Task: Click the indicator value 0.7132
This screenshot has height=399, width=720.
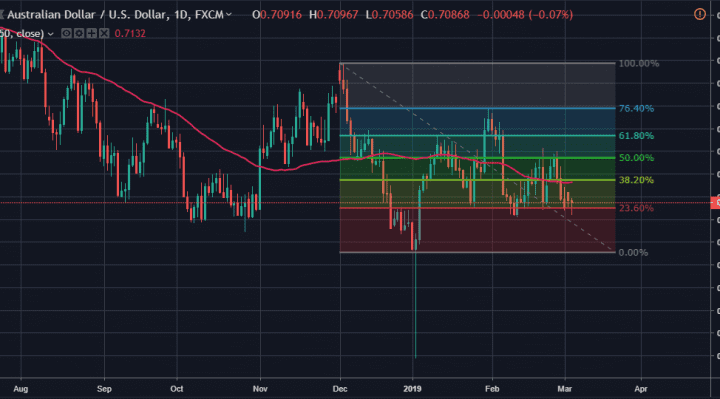Action: pos(130,34)
